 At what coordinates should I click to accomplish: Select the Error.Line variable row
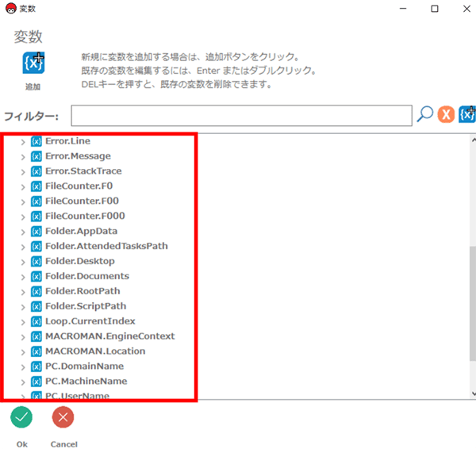(x=67, y=141)
